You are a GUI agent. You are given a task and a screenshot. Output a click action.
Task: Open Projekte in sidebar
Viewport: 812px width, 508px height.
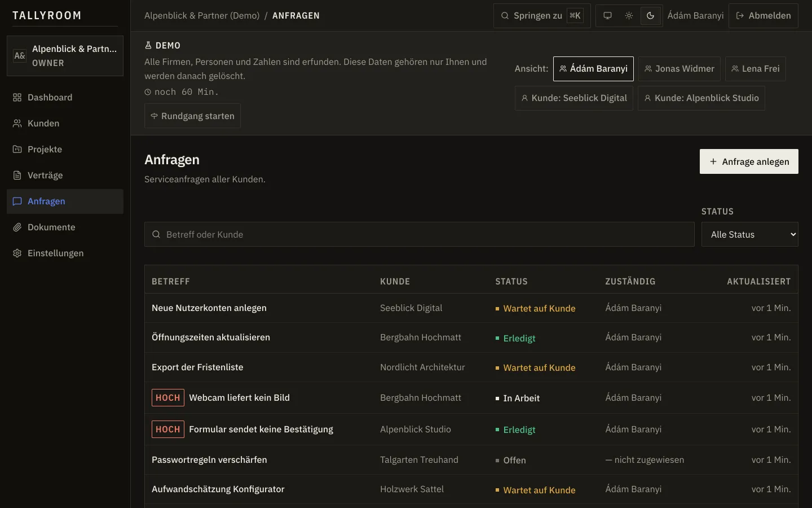coord(65,150)
